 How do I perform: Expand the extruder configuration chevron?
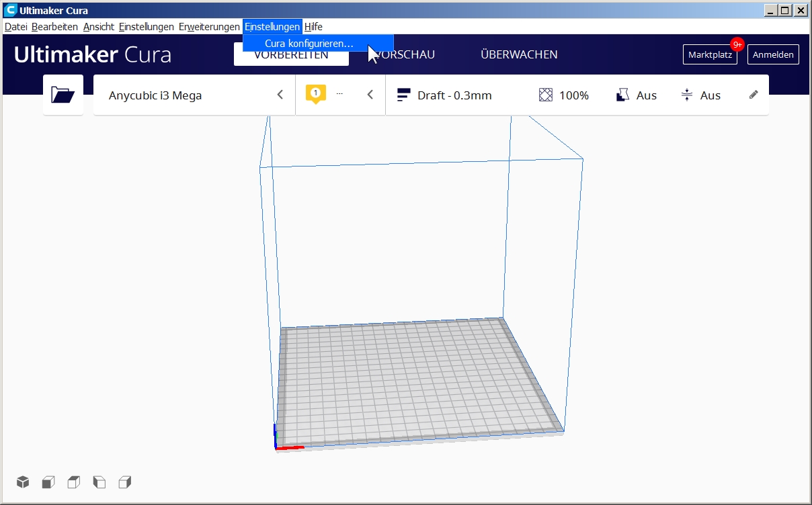pos(370,95)
